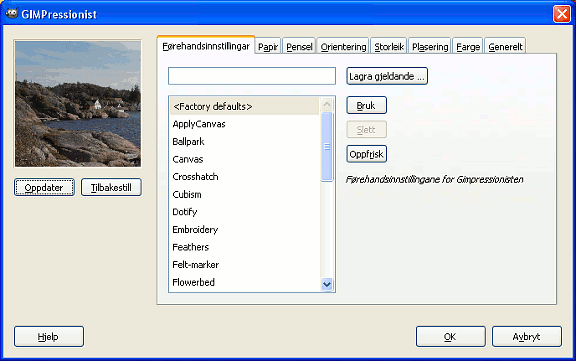Viewport: 576px width, 361px height.
Task: Select the Felt-marker preset
Action: [244, 265]
